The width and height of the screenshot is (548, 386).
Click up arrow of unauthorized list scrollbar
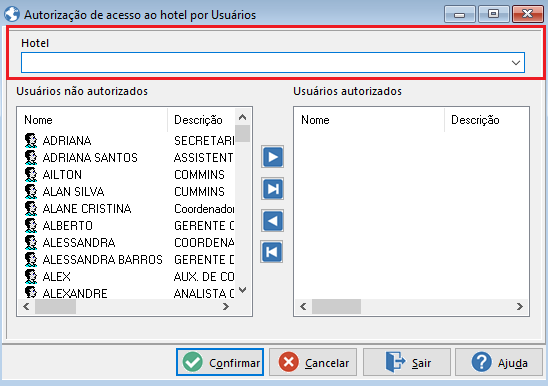(x=243, y=117)
